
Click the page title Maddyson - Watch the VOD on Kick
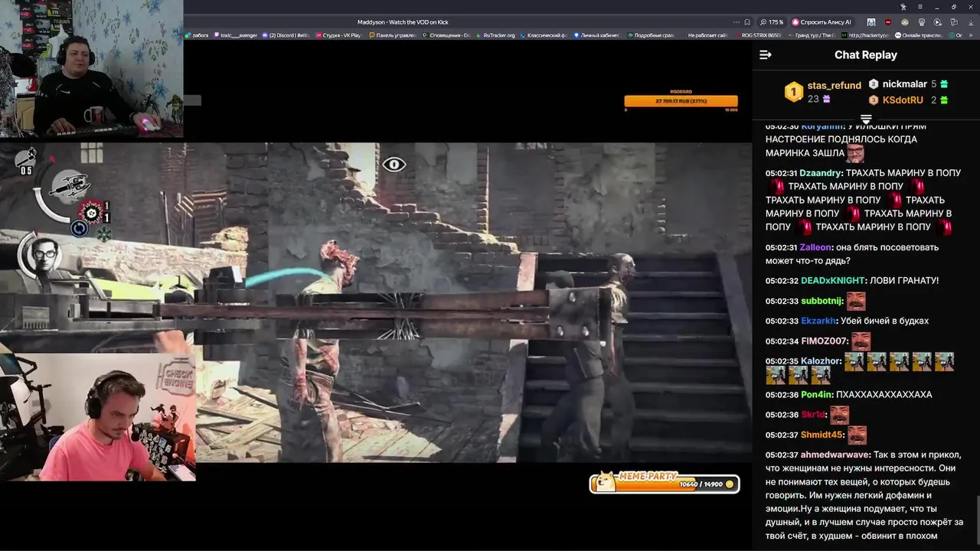402,22
